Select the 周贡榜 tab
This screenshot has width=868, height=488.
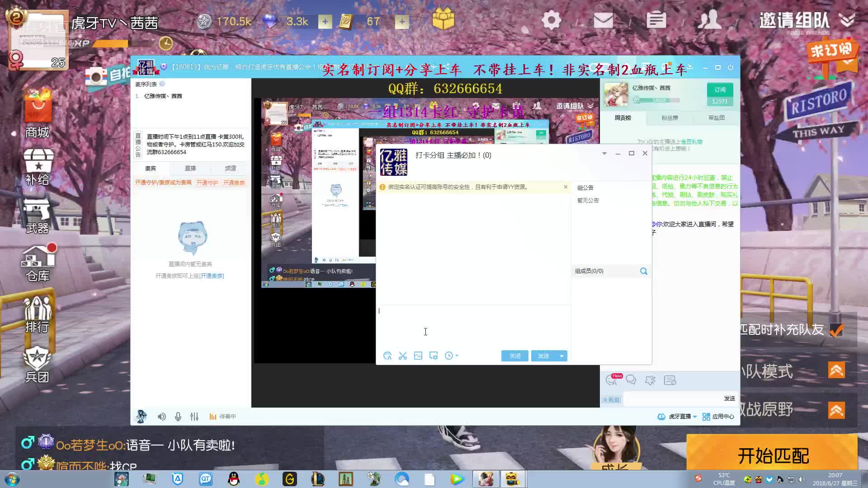(623, 118)
